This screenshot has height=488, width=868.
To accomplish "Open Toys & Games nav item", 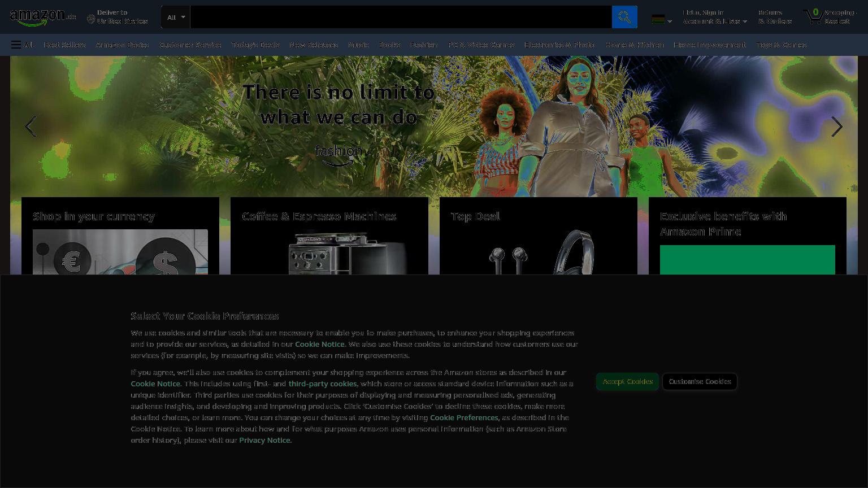I will click(782, 45).
